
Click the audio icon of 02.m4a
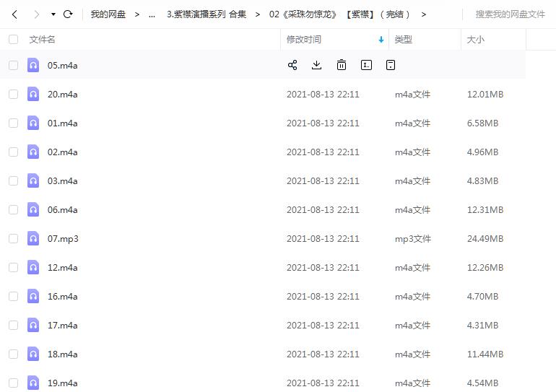coord(33,152)
